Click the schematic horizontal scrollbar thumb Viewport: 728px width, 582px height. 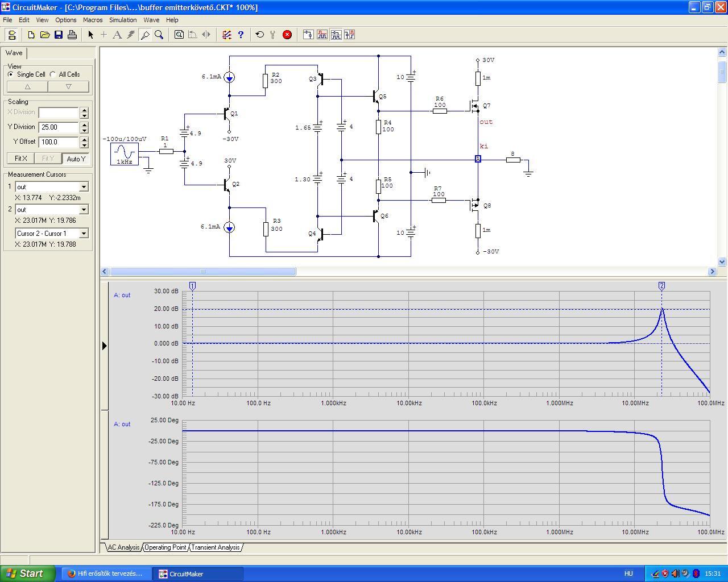tap(202, 272)
